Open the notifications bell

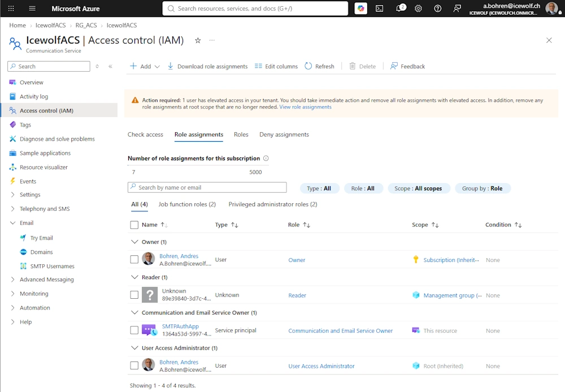click(x=400, y=8)
